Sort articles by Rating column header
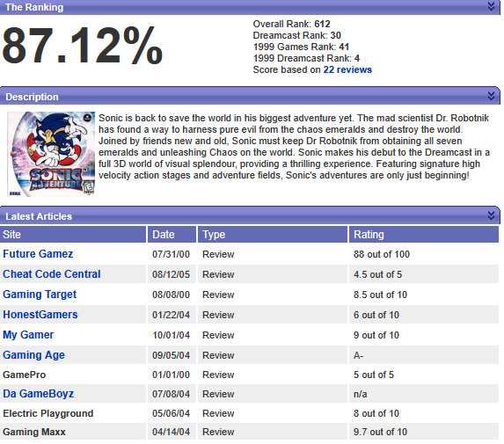Screen dimensions: 504x444 point(424,234)
